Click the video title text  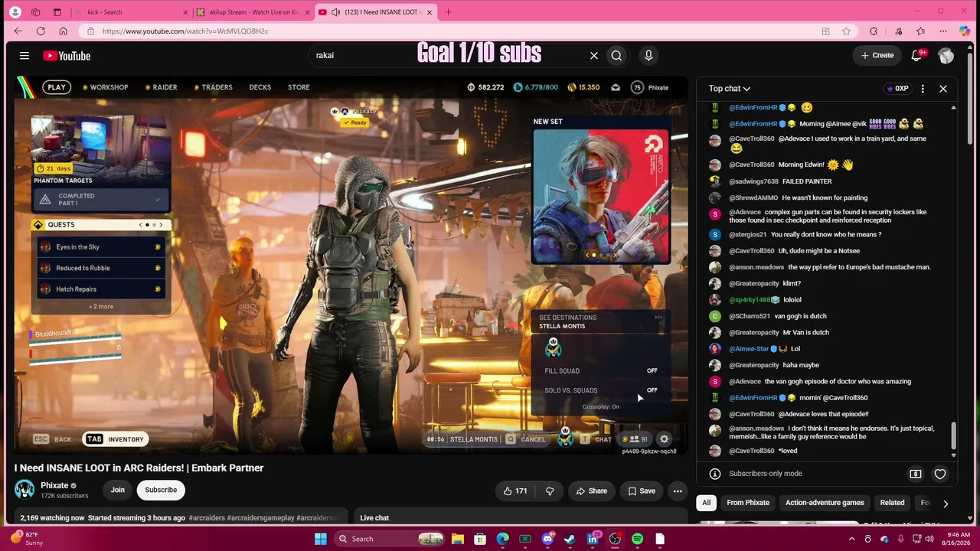139,468
